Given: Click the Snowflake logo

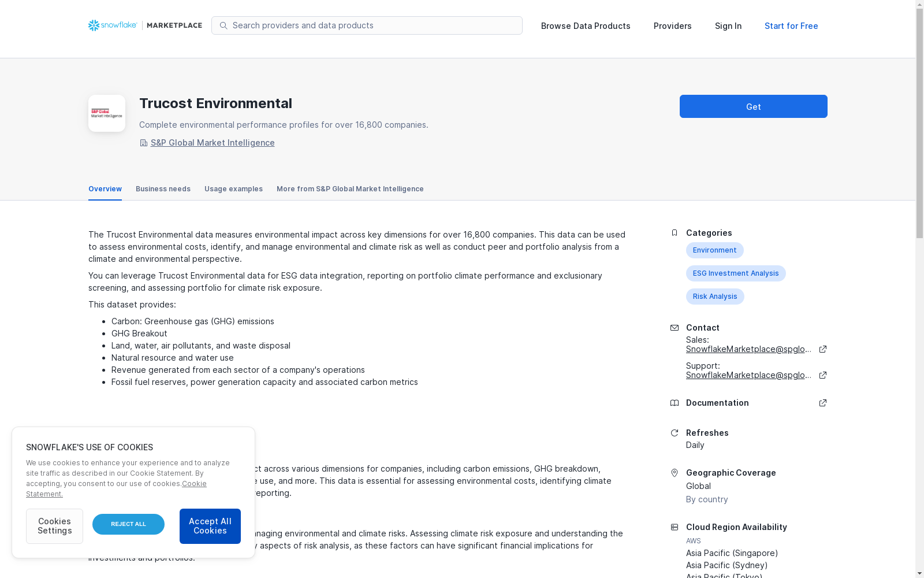Looking at the screenshot, I should pos(113,25).
